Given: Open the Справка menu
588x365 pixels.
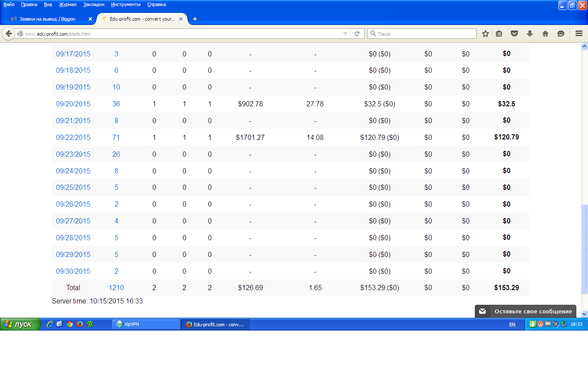Looking at the screenshot, I should [157, 4].
